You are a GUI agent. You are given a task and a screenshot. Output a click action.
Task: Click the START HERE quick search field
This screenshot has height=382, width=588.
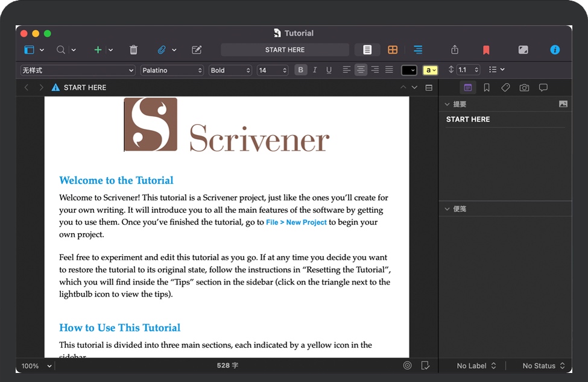tap(285, 50)
